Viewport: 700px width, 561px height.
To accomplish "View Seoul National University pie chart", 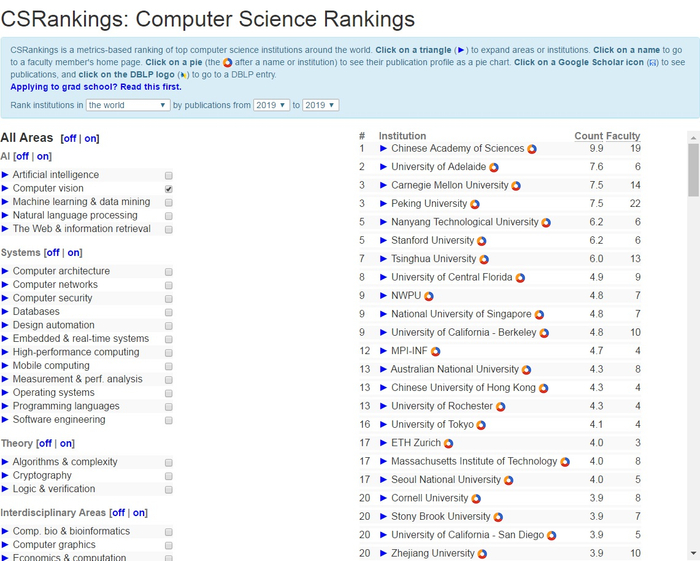I will 508,480.
